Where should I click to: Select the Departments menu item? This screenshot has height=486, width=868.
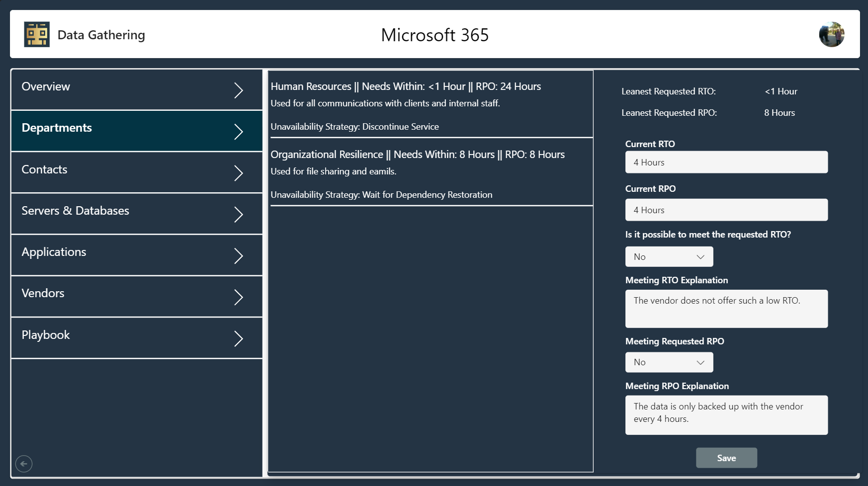point(137,131)
